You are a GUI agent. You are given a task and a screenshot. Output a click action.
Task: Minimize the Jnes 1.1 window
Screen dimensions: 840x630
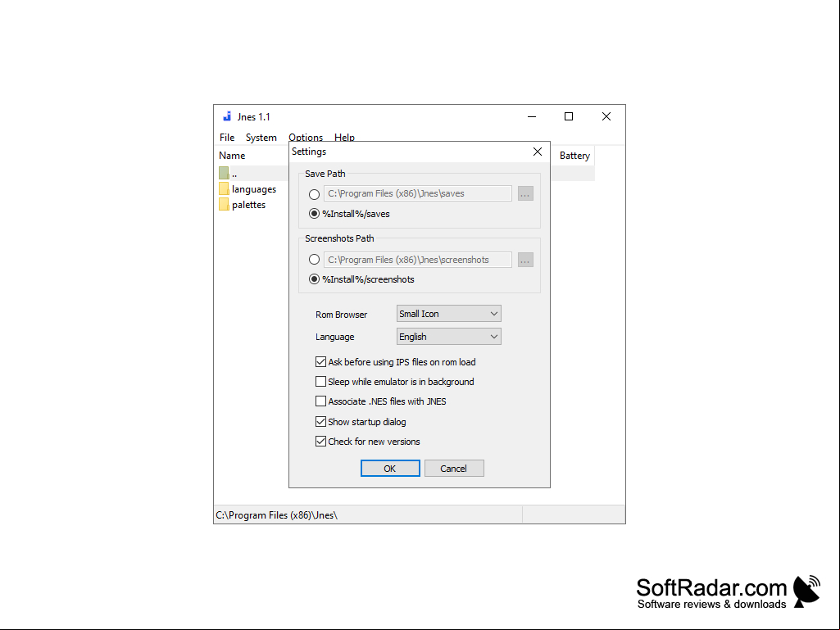coord(531,116)
